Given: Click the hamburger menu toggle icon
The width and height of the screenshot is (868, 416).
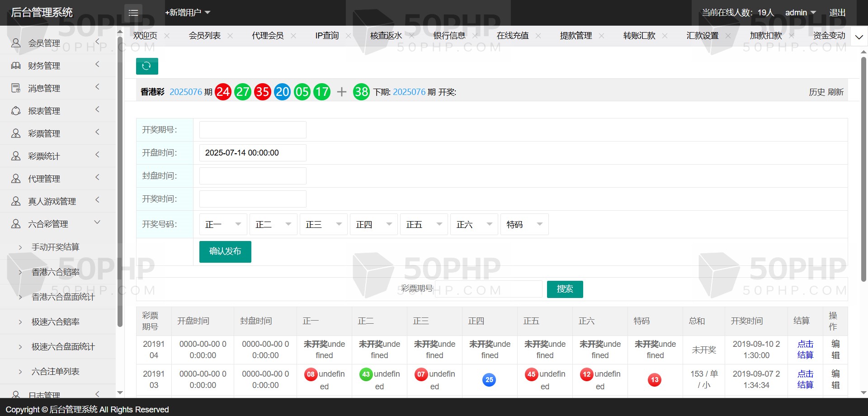Looking at the screenshot, I should [133, 13].
